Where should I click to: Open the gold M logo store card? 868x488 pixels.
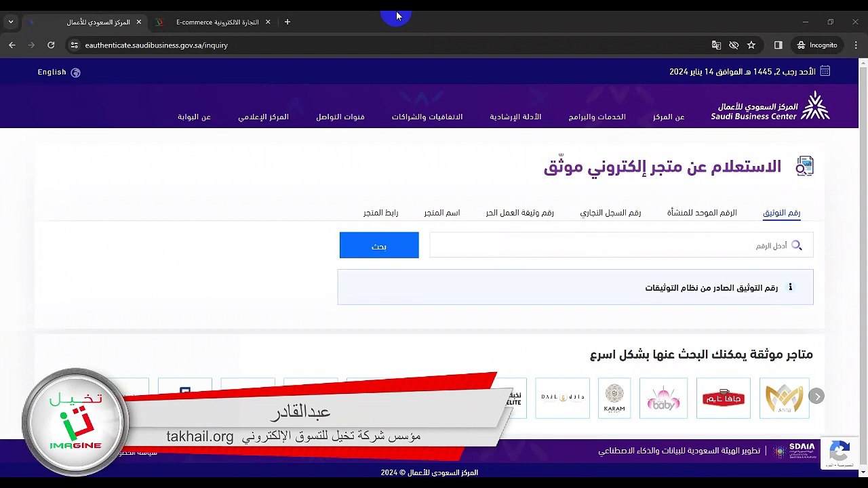(785, 398)
